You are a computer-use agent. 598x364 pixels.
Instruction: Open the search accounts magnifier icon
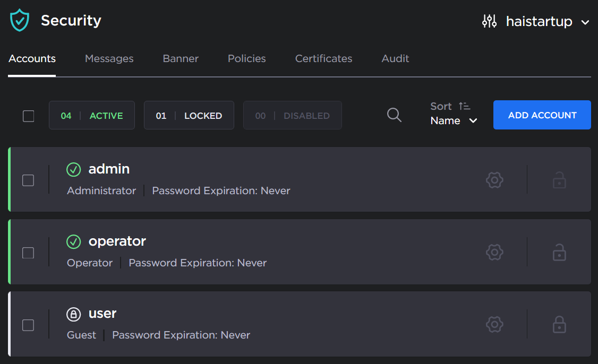click(394, 115)
